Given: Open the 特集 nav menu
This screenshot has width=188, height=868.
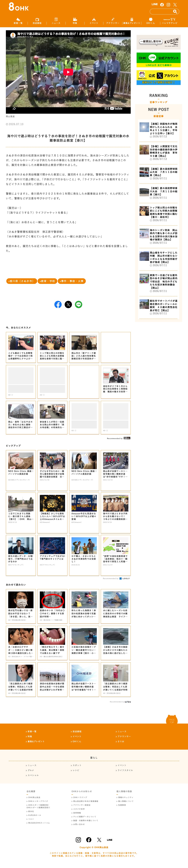Looking at the screenshot, I should click(75, 21).
